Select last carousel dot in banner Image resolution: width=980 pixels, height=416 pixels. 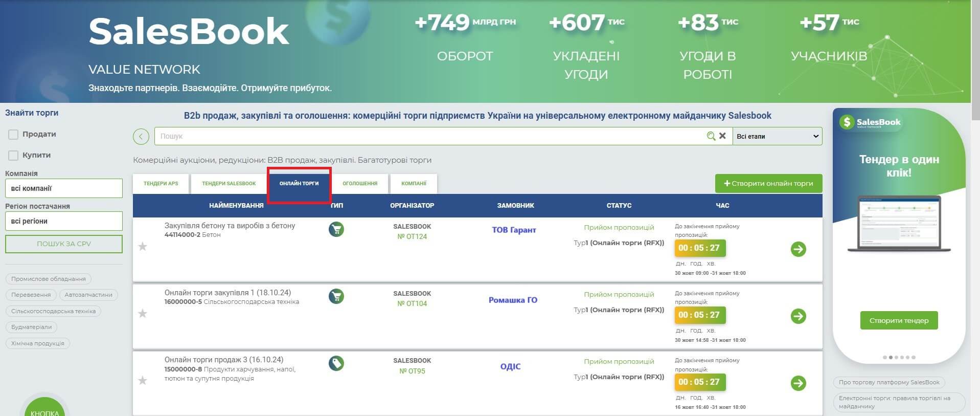(914, 357)
